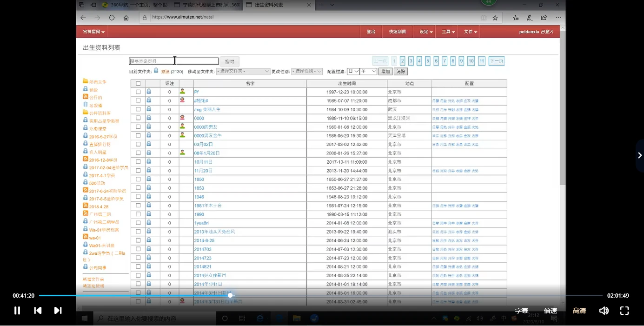Pause the video playback
The image size is (644, 326).
tap(17, 311)
